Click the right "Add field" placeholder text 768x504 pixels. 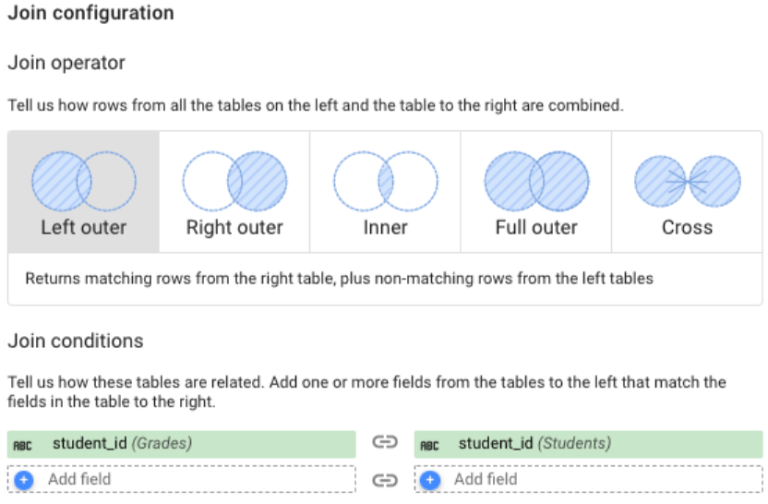click(485, 479)
